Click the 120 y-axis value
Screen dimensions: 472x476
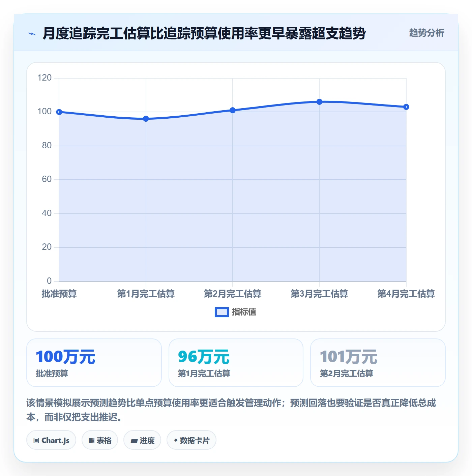45,78
